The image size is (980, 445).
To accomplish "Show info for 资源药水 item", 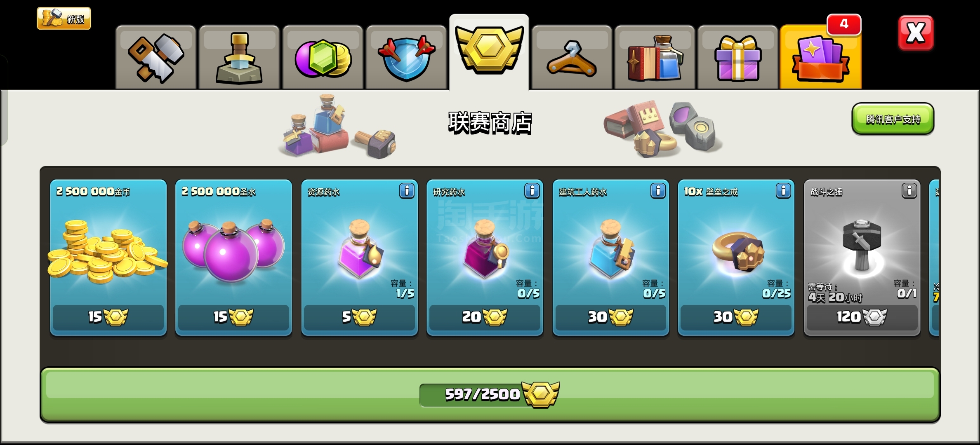I will pyautogui.click(x=407, y=191).
